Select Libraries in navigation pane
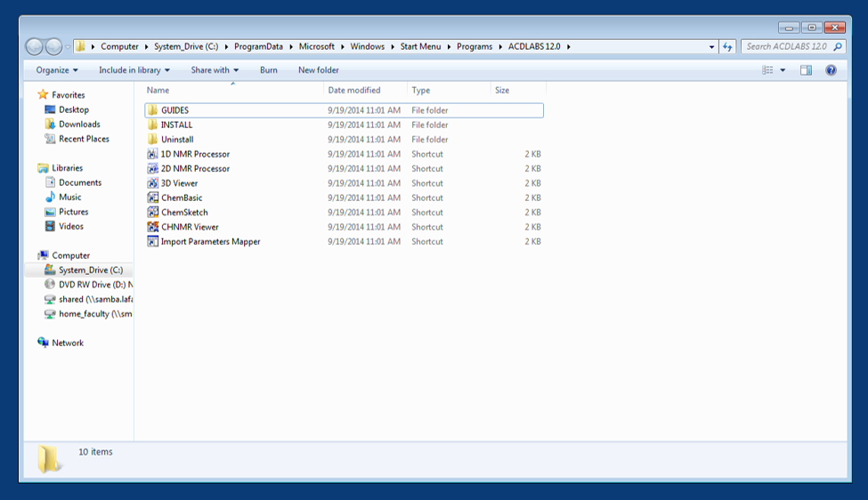 click(67, 167)
